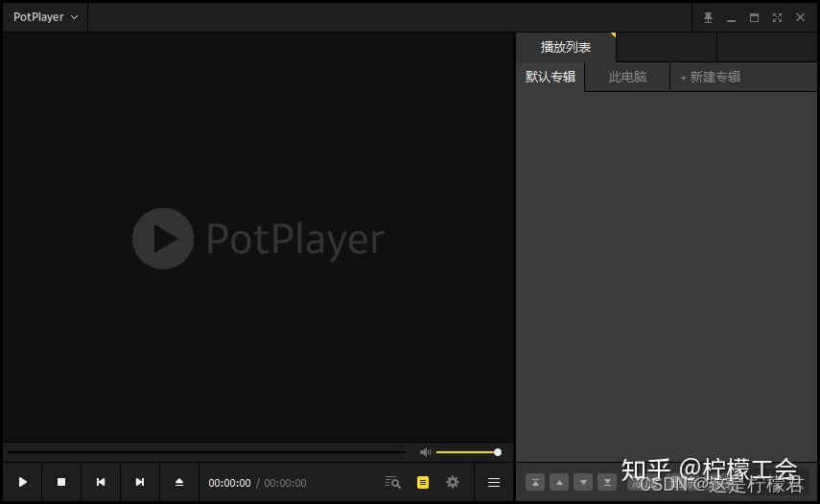Click the PotPlayer logo play circle
The width and height of the screenshot is (820, 504).
coord(163,239)
